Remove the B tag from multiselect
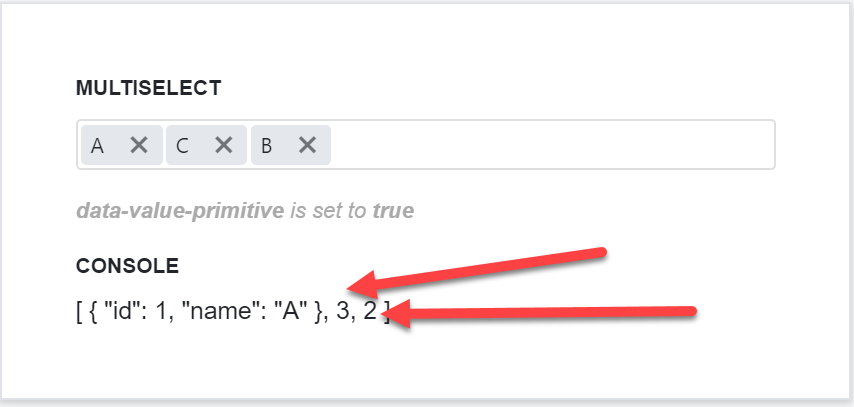 click(308, 145)
